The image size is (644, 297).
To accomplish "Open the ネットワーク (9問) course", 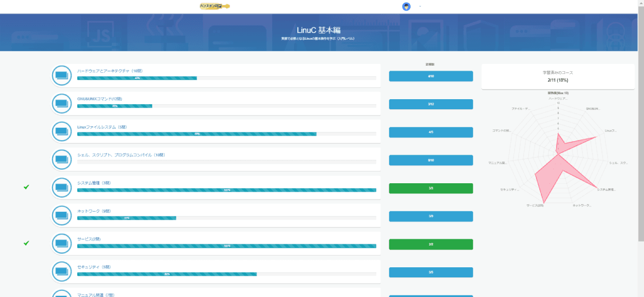I will click(x=94, y=211).
